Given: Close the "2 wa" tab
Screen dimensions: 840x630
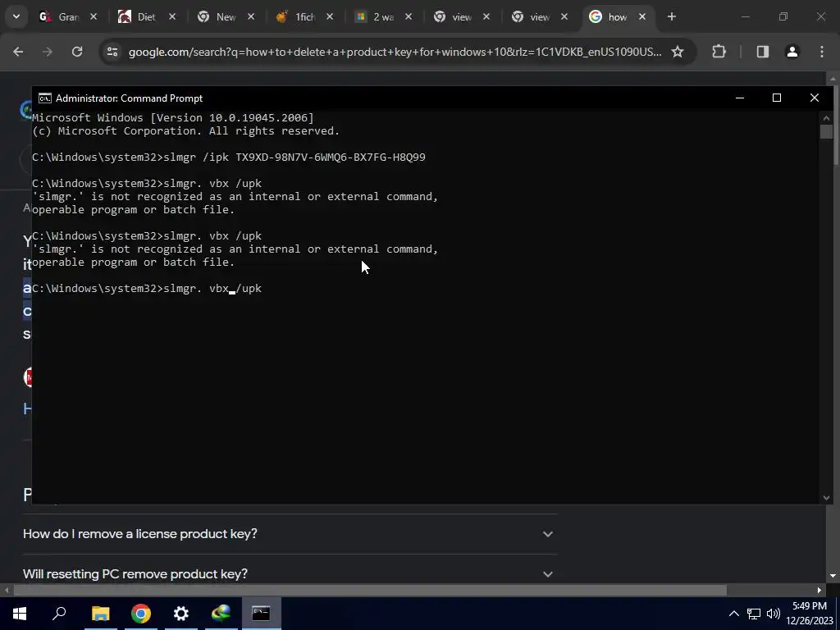Looking at the screenshot, I should 409,16.
